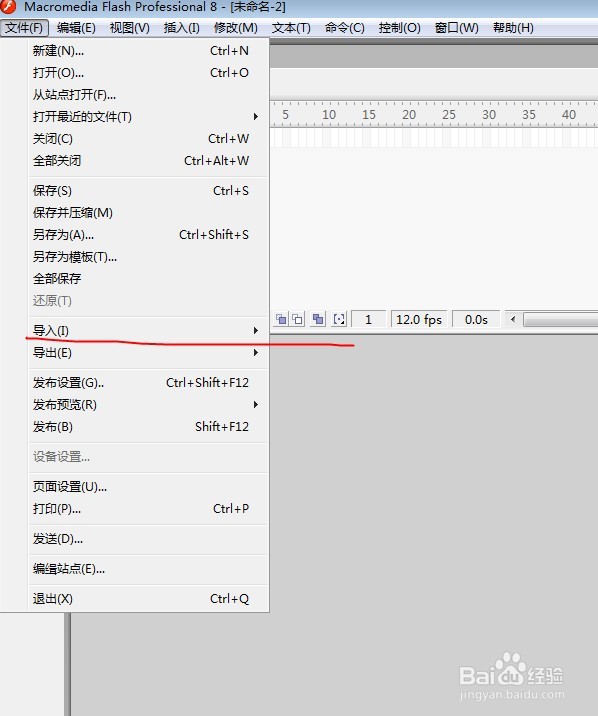This screenshot has width=598, height=716.
Task: Select 另存为模板(T)... entry
Action: click(x=148, y=257)
